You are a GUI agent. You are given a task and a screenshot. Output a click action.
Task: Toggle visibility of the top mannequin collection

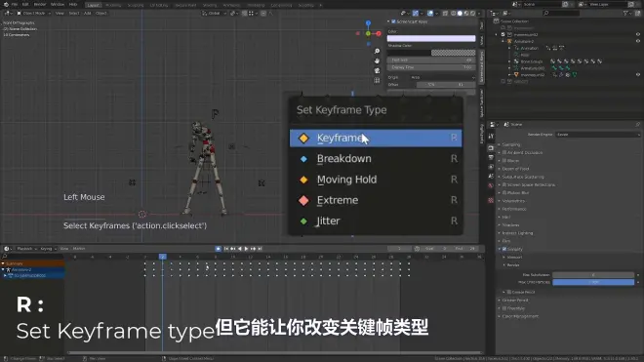coord(638,34)
